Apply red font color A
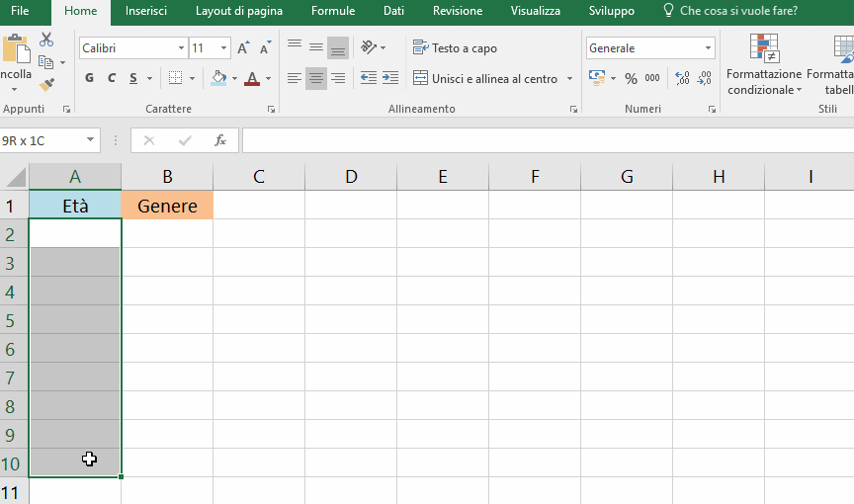The width and height of the screenshot is (854, 504). pyautogui.click(x=252, y=78)
